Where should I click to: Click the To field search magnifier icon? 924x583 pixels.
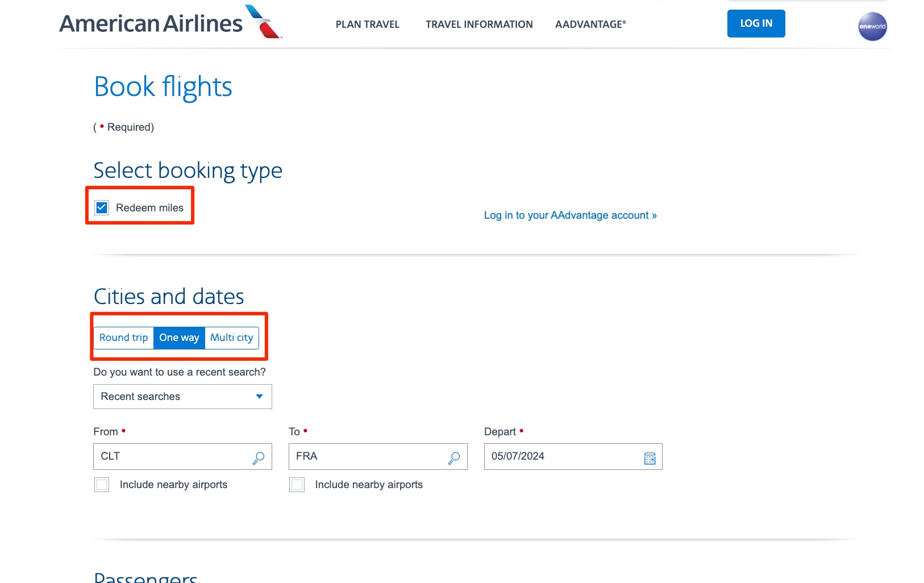453,456
